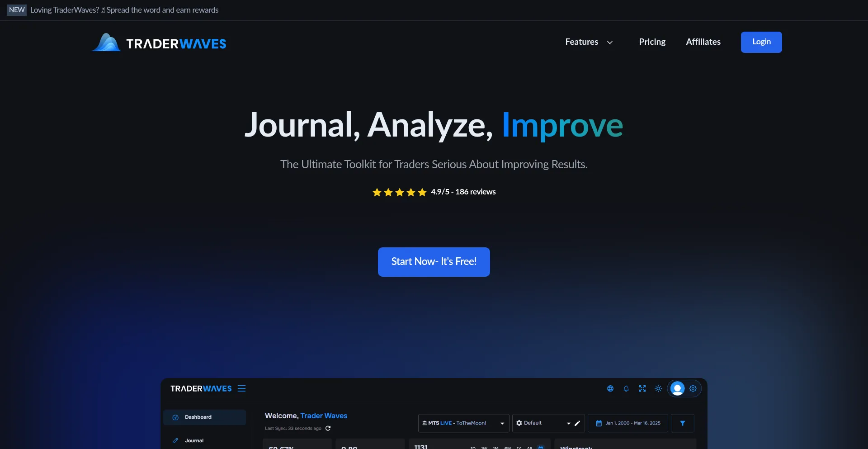Open the Default layout dropdown

[543, 423]
